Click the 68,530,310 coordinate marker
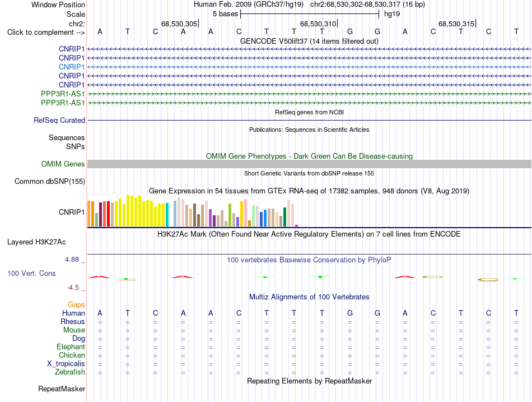Viewport: 532px width, 402px height. click(x=318, y=24)
